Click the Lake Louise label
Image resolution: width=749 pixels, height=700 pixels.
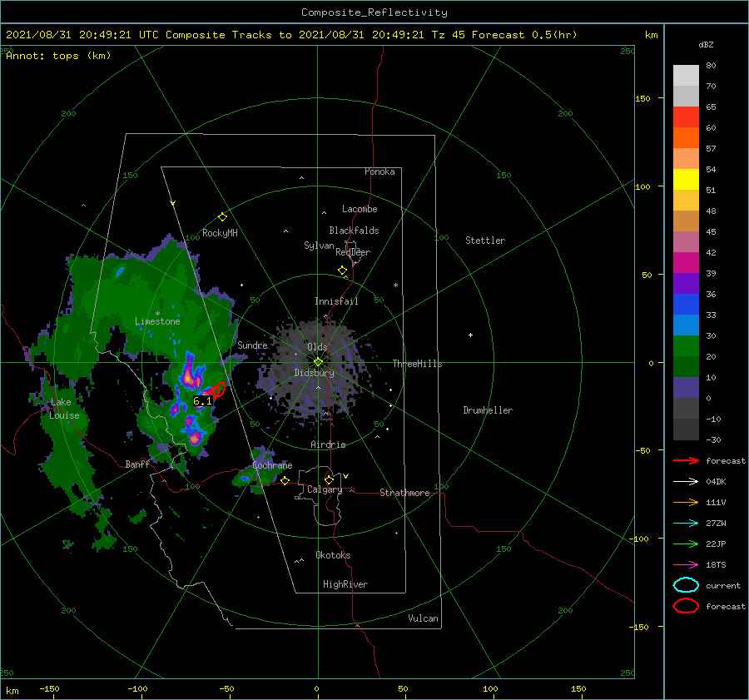pyautogui.click(x=64, y=409)
